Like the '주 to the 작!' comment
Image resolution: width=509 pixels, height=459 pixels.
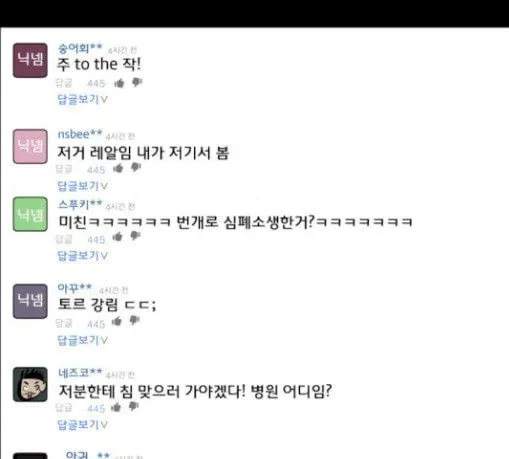click(x=119, y=83)
